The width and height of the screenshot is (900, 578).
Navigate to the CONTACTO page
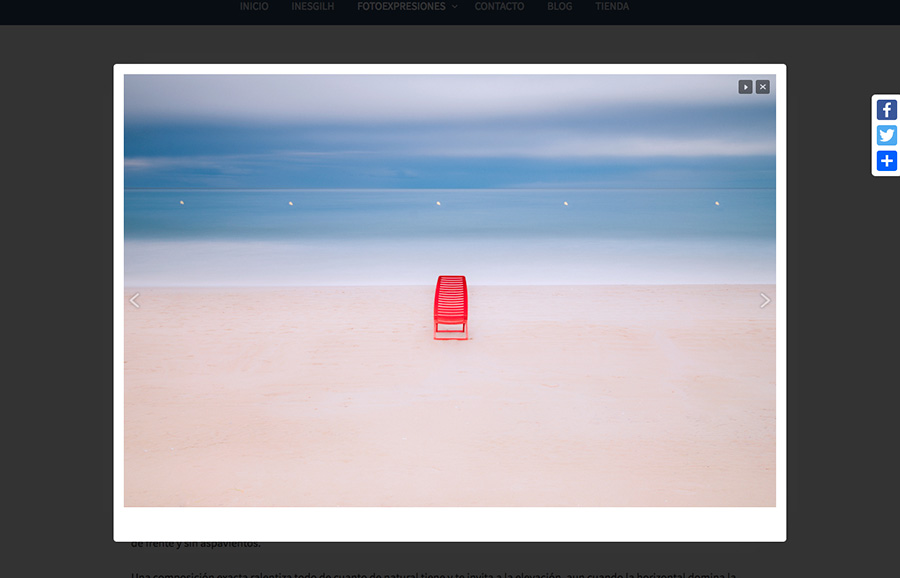[x=499, y=7]
